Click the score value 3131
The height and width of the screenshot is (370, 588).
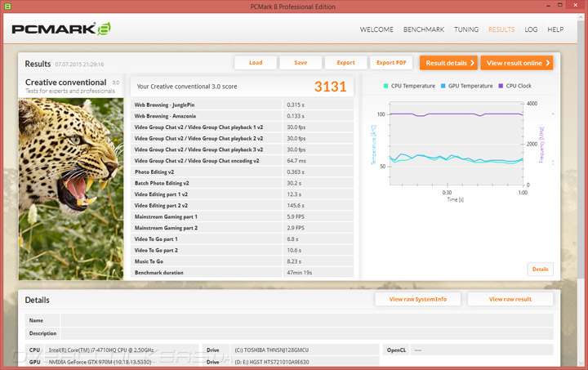330,87
